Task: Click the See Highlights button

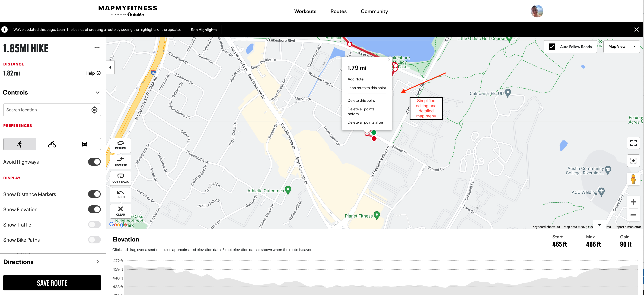Action: pyautogui.click(x=203, y=30)
